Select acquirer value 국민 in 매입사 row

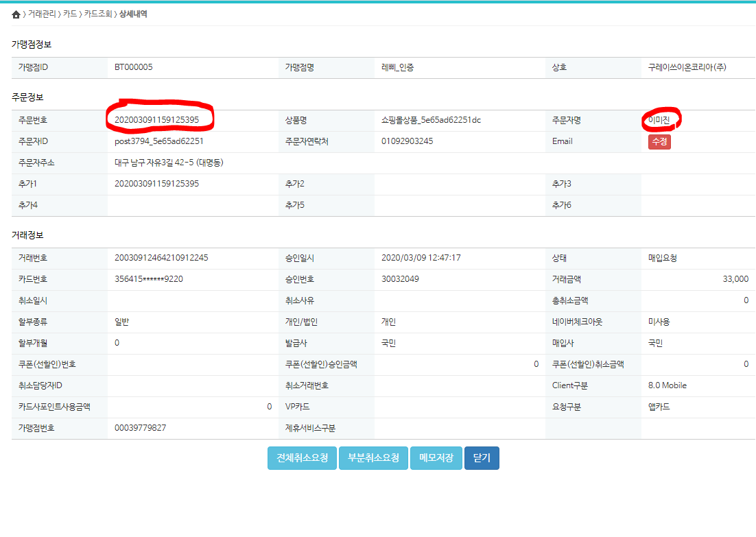tap(655, 343)
